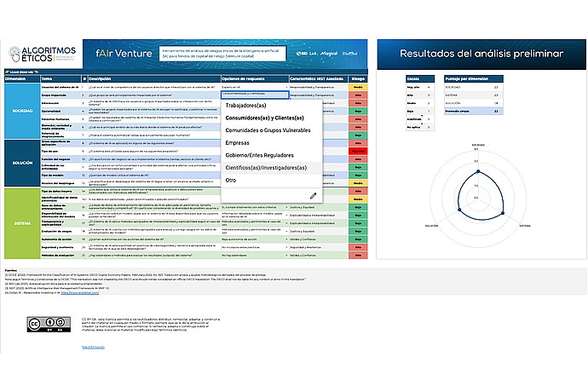Pick 'Comunidades o Grupos Vulnerables' option
This screenshot has height=392, width=588.
pyautogui.click(x=272, y=130)
